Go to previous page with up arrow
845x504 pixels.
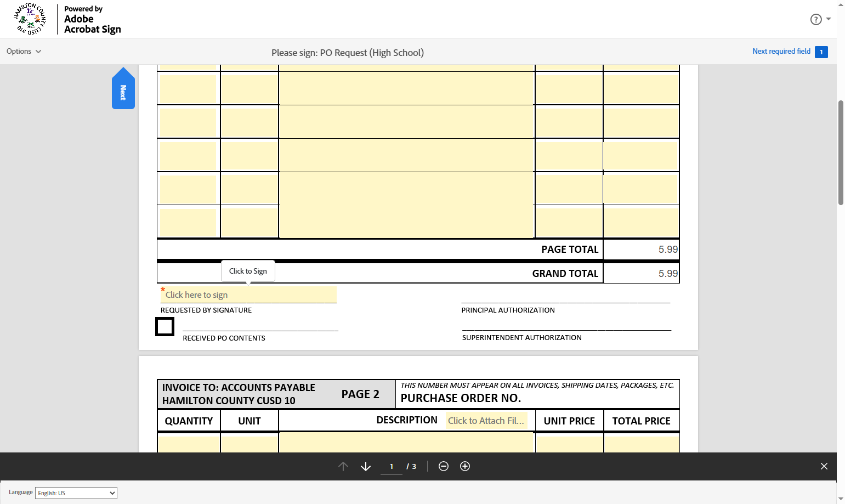[343, 466]
